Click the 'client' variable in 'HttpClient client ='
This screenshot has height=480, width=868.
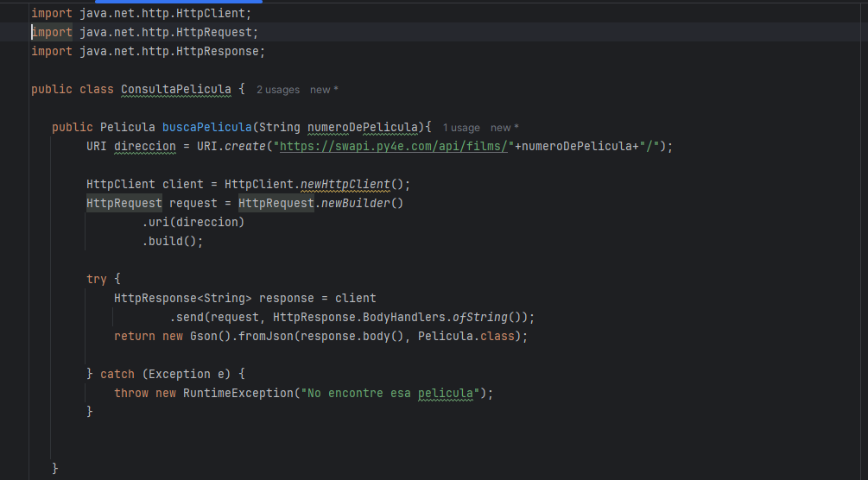point(183,184)
